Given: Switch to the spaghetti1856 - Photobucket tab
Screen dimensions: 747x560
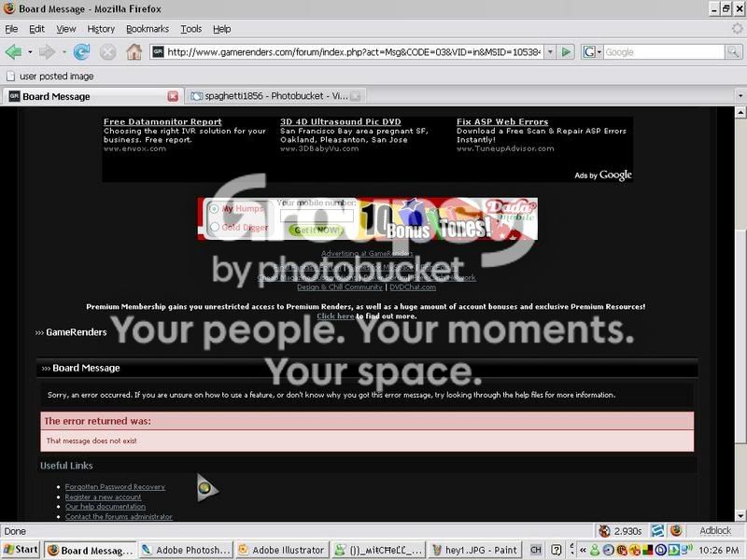Looking at the screenshot, I should pos(275,96).
